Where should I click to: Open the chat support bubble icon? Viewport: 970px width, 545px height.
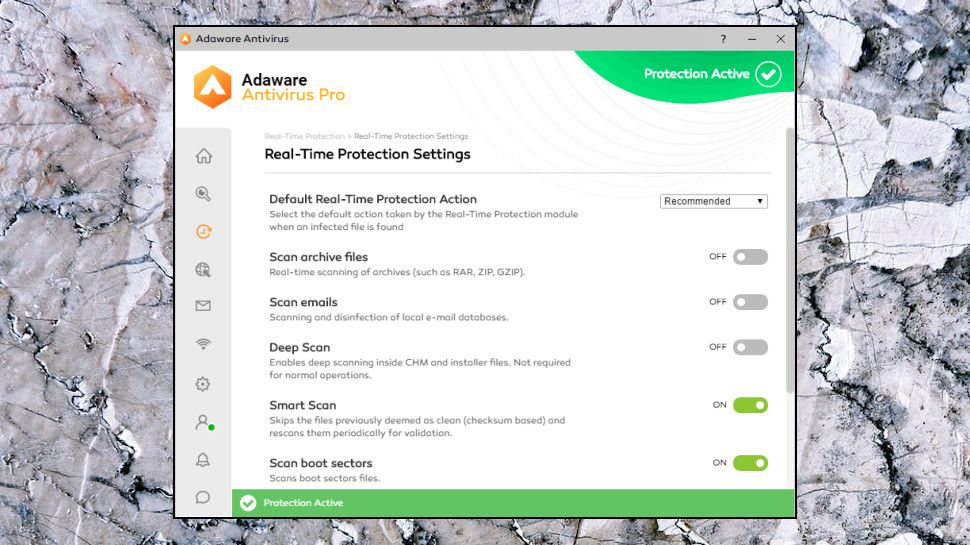tap(202, 497)
